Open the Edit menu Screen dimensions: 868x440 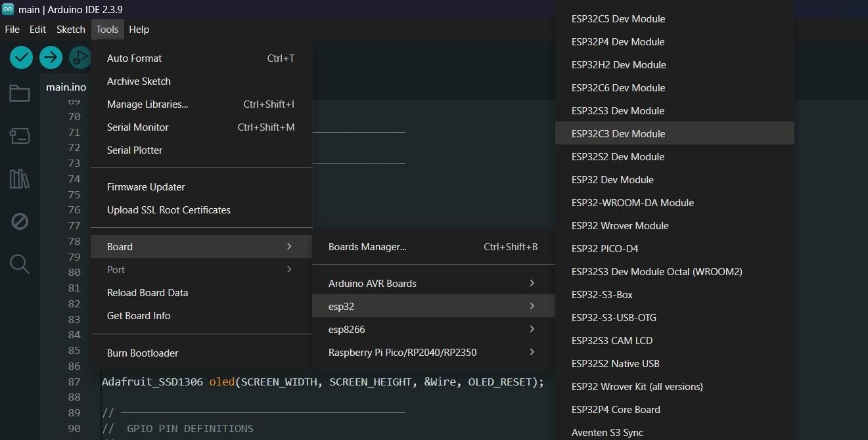37,30
